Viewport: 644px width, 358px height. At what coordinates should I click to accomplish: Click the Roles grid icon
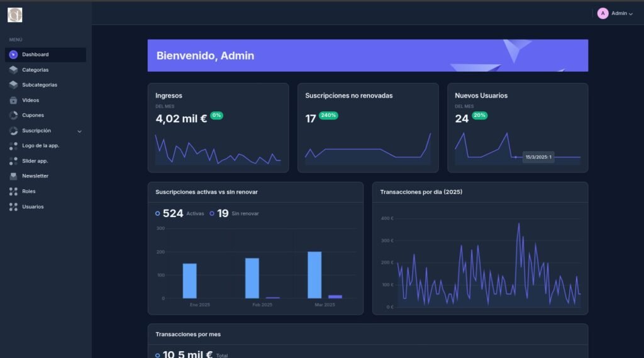pos(13,191)
